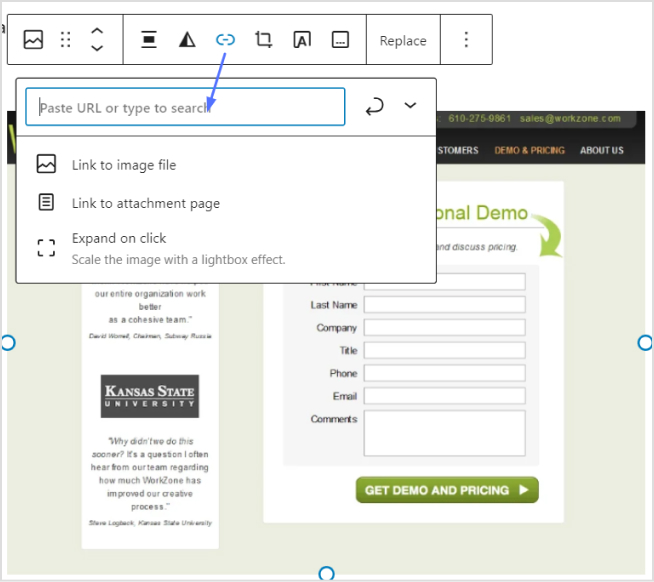Focus the Paste URL or search field
The width and height of the screenshot is (654, 582).
(185, 107)
